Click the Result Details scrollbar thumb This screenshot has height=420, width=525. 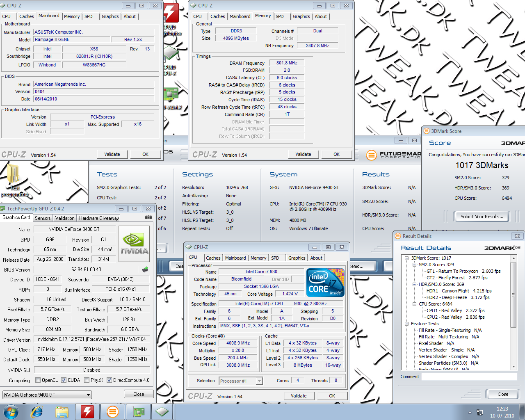tap(513, 294)
